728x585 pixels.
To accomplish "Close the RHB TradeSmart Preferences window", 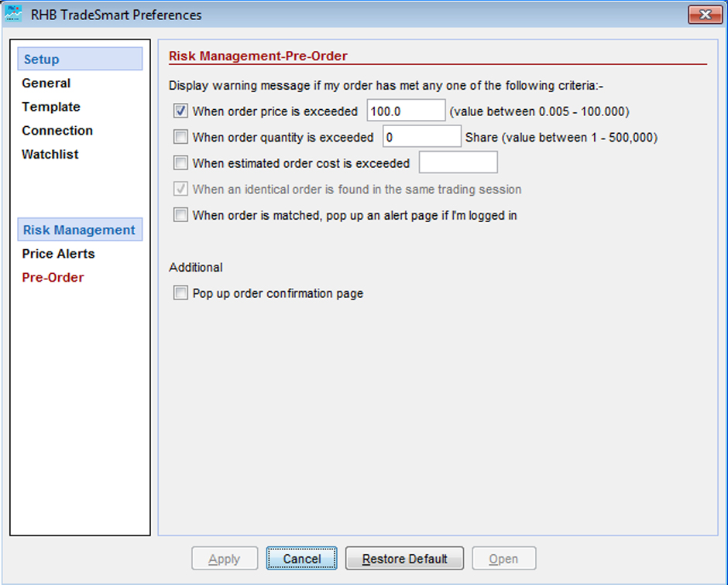I will tap(705, 15).
